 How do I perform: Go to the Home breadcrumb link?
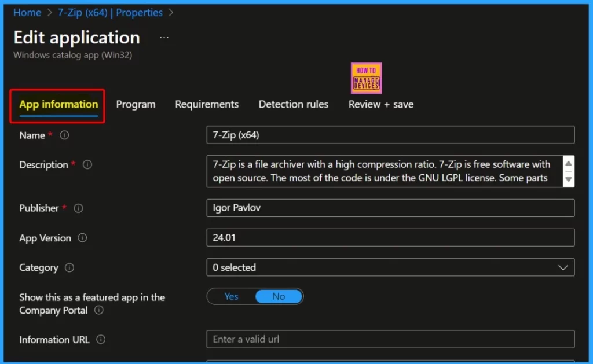pyautogui.click(x=27, y=13)
